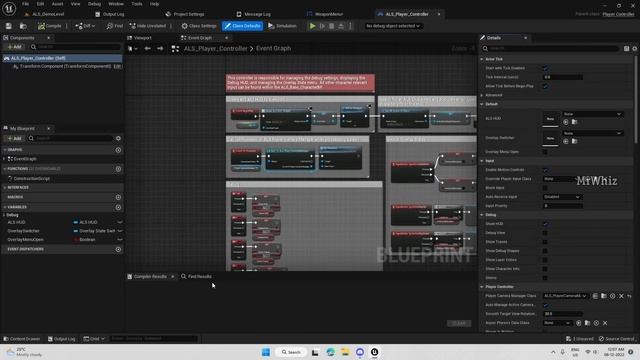
Task: Open the Edit menu
Action: click(x=40, y=4)
